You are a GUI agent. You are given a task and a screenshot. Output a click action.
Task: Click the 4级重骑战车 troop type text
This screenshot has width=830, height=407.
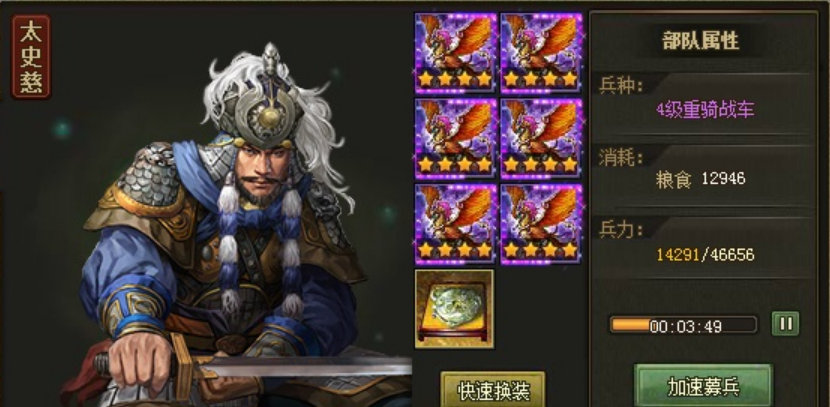click(705, 110)
